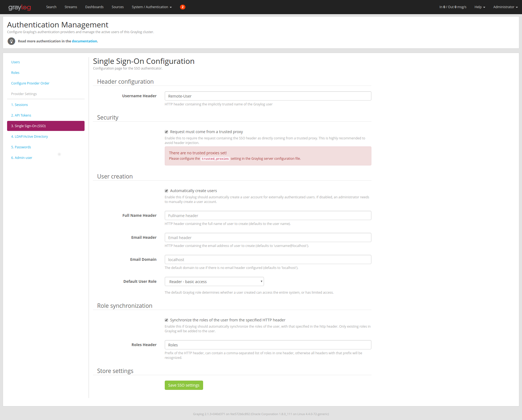
Task: Focus the Roles Header input
Action: [268, 345]
